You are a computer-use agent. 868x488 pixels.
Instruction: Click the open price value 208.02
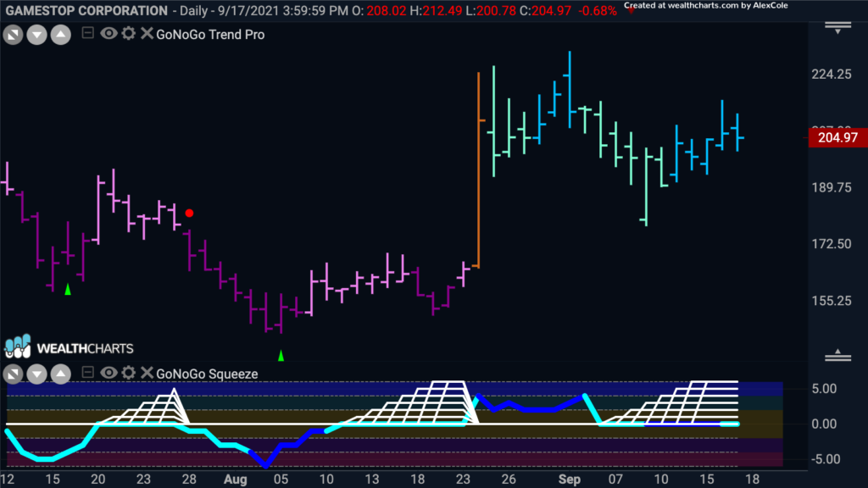[387, 10]
